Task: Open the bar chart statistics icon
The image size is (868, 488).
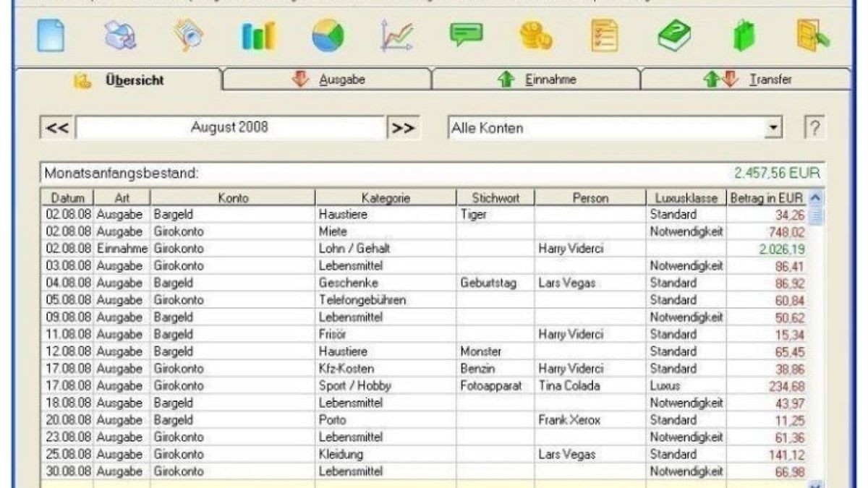Action: [258, 36]
